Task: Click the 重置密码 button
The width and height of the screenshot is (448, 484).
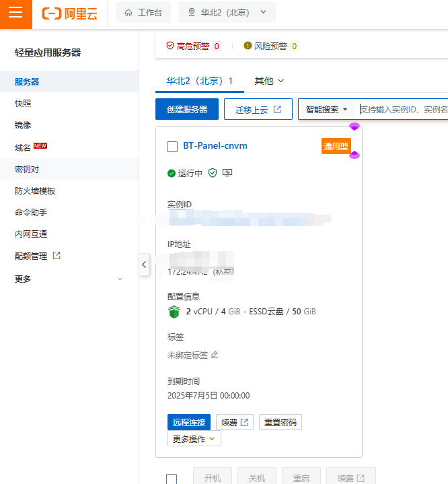Action: coord(280,422)
